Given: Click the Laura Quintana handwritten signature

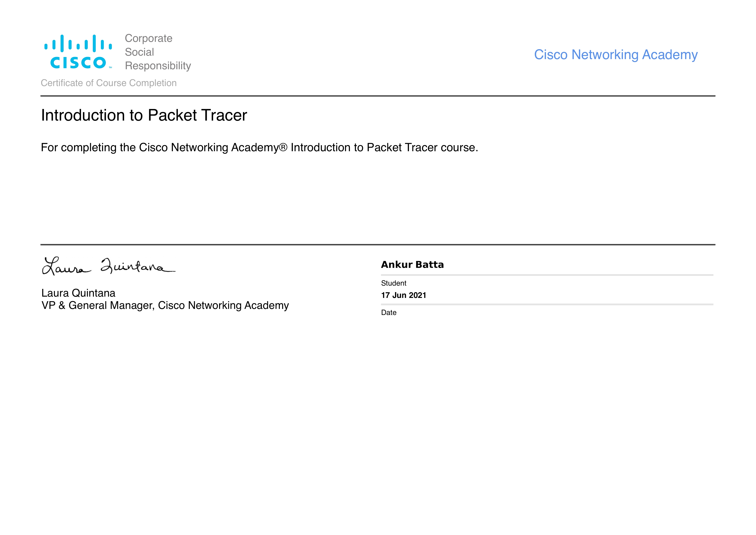Looking at the screenshot, I should [109, 266].
